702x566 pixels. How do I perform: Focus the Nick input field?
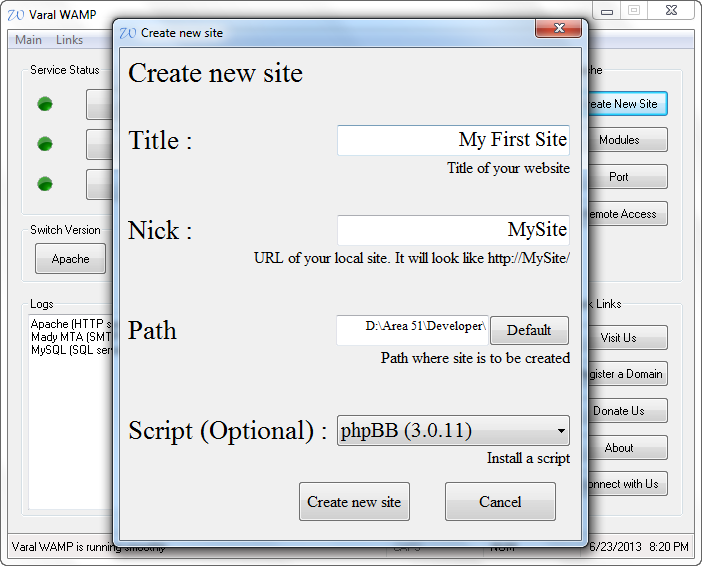(453, 230)
